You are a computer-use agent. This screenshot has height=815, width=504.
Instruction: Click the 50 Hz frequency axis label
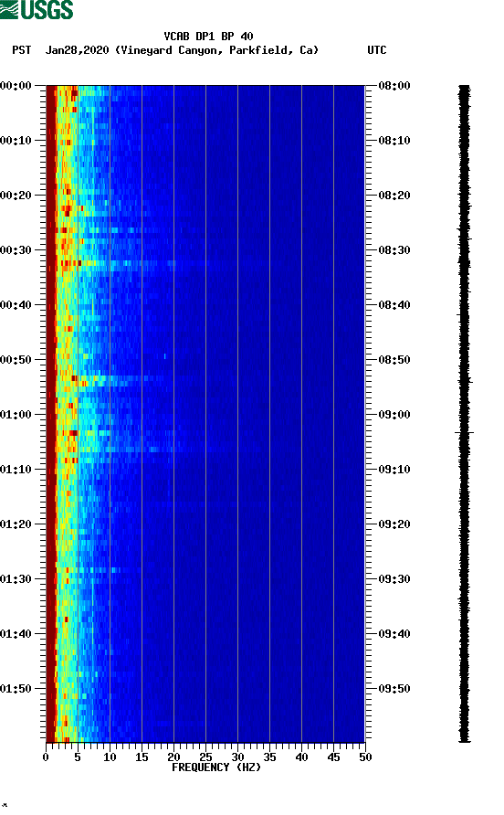[x=365, y=757]
